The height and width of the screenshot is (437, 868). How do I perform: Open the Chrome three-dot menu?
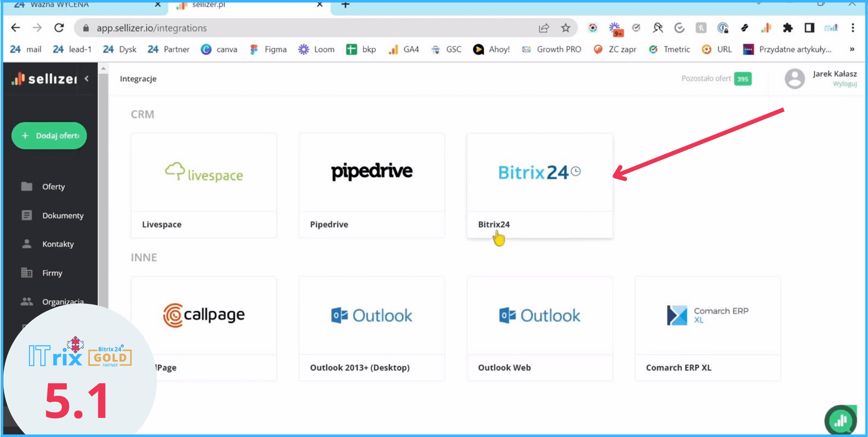pos(853,28)
